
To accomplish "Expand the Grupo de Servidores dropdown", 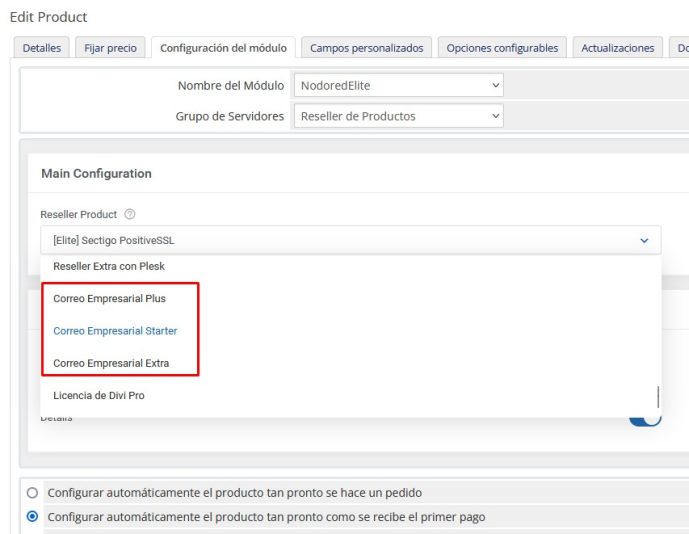I will click(398, 116).
